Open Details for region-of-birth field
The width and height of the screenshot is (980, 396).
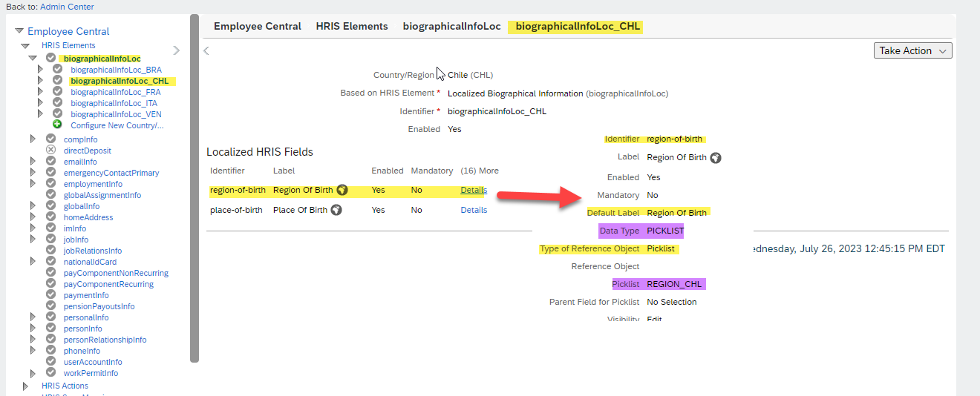pyautogui.click(x=474, y=190)
